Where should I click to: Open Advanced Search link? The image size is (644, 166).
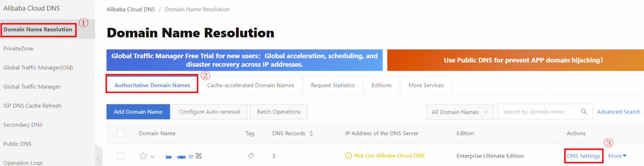[619, 112]
